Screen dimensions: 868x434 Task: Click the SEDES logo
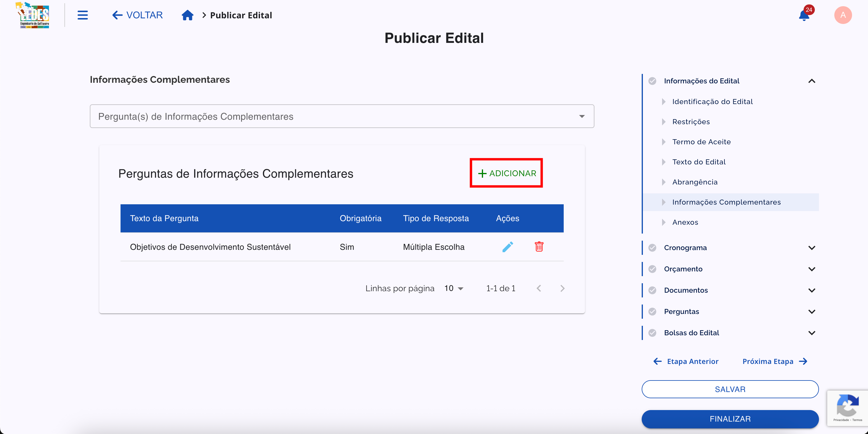point(32,15)
